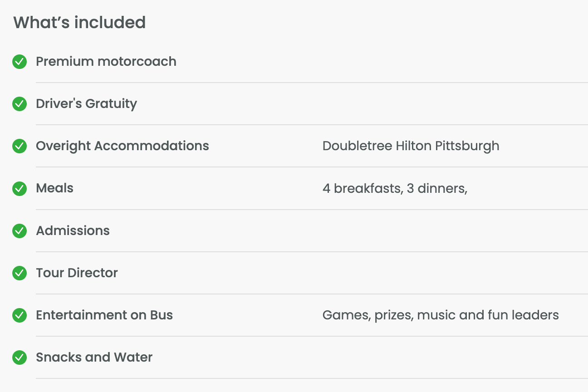
Task: Click the checkmark icon next to Driver's Gratuity
Action: [x=20, y=104]
